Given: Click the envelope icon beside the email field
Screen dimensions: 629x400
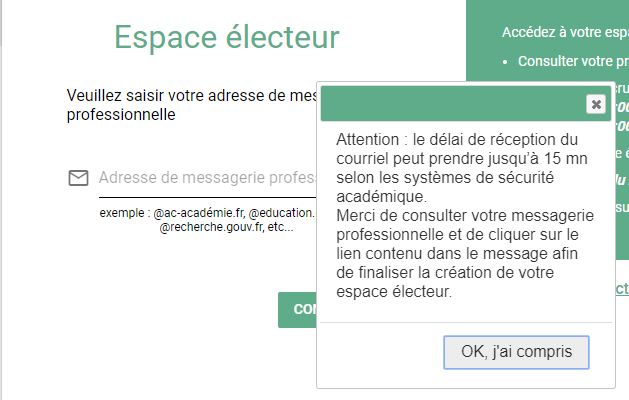Looking at the screenshot, I should (x=78, y=178).
